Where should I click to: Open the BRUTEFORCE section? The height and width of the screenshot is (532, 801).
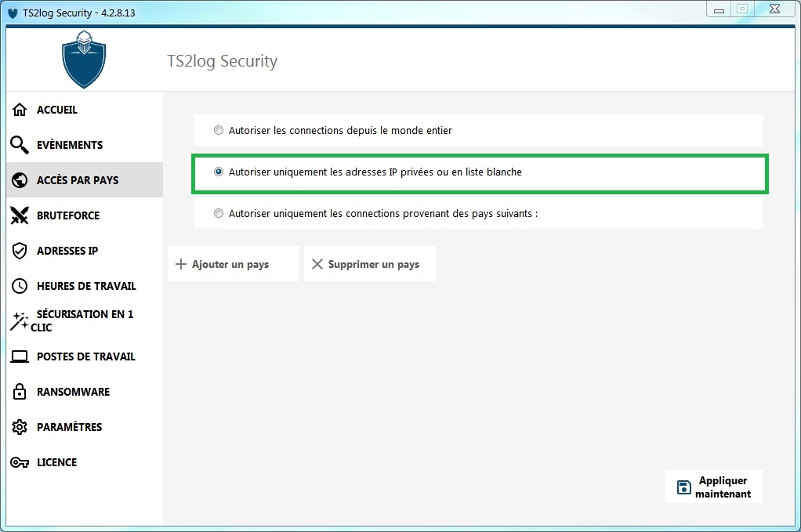tap(85, 215)
